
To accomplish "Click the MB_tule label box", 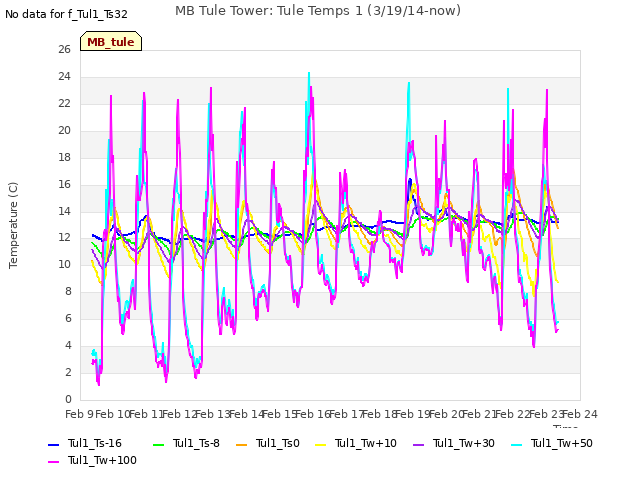I will (x=111, y=41).
